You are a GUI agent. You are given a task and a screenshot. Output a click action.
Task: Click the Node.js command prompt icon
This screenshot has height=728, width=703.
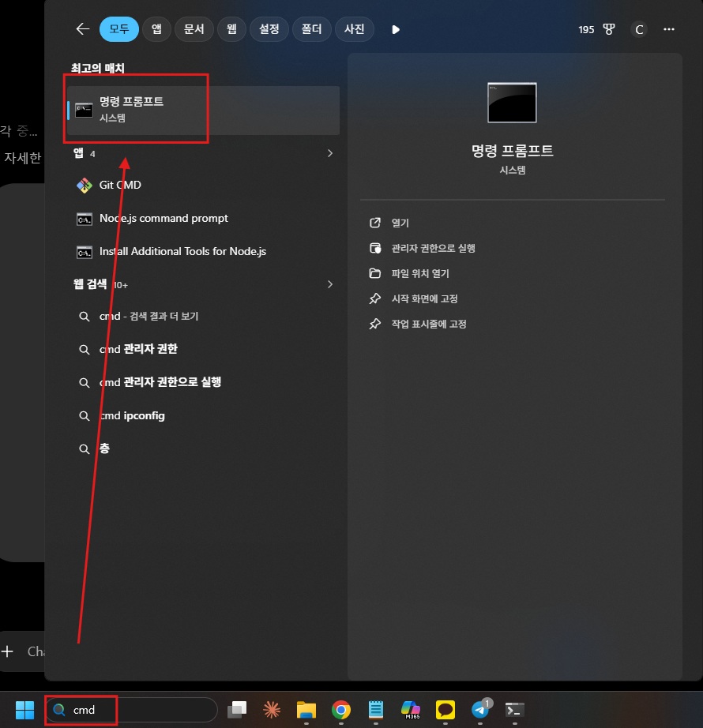click(x=84, y=219)
